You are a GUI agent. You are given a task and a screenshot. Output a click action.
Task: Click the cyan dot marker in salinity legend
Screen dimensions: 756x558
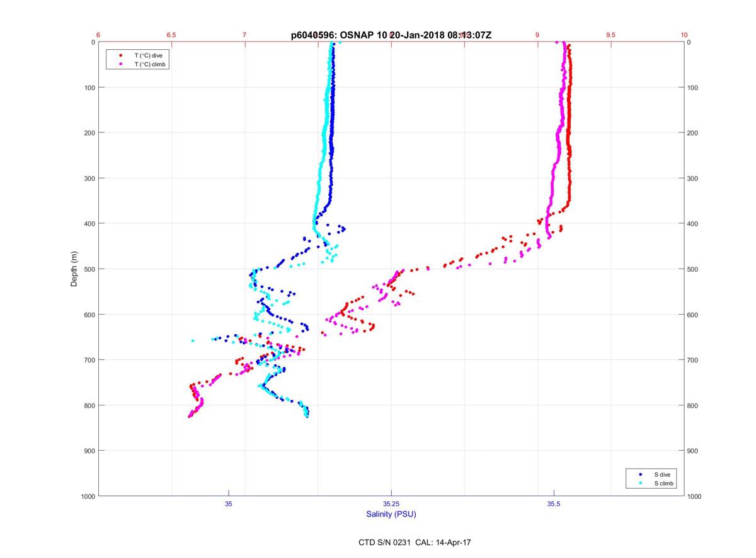tap(640, 483)
